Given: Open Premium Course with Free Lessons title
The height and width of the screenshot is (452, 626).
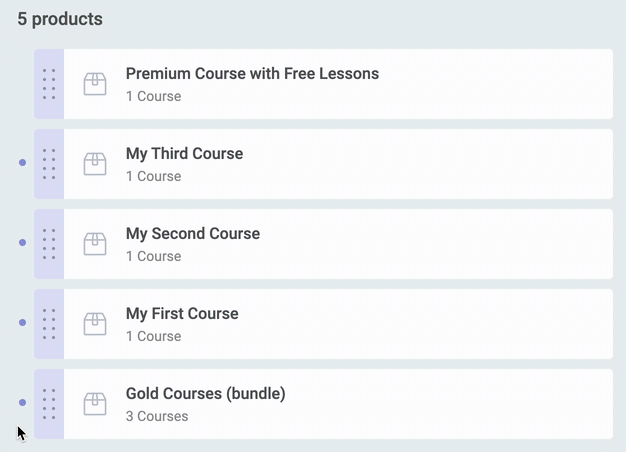Looking at the screenshot, I should point(252,74).
